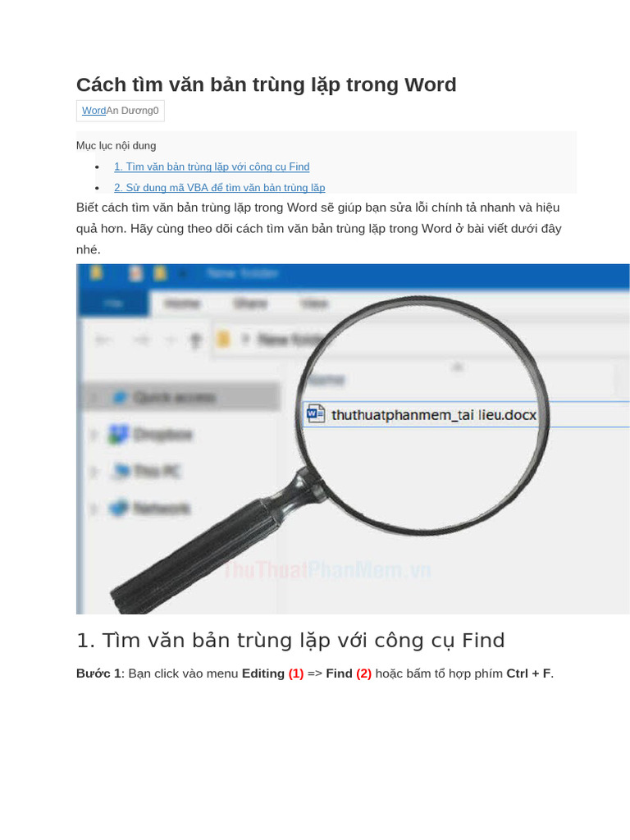Switch to the Home ribbon tab
This screenshot has height=840, width=630.
tap(182, 304)
